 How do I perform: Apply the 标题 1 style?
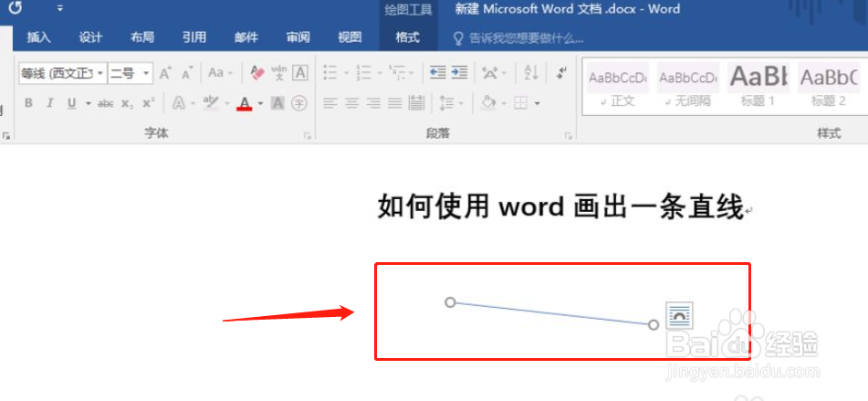758,85
